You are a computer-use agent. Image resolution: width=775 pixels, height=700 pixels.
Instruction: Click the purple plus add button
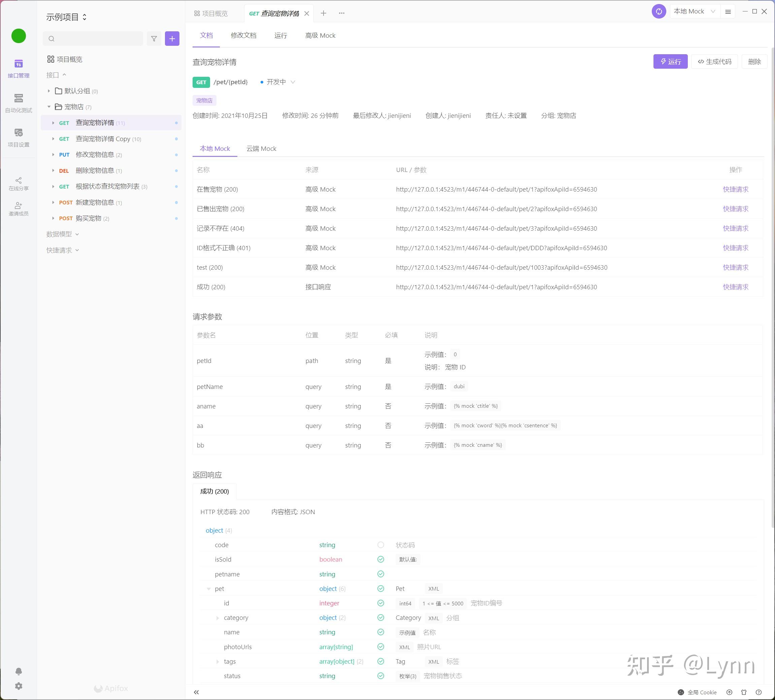tap(172, 38)
